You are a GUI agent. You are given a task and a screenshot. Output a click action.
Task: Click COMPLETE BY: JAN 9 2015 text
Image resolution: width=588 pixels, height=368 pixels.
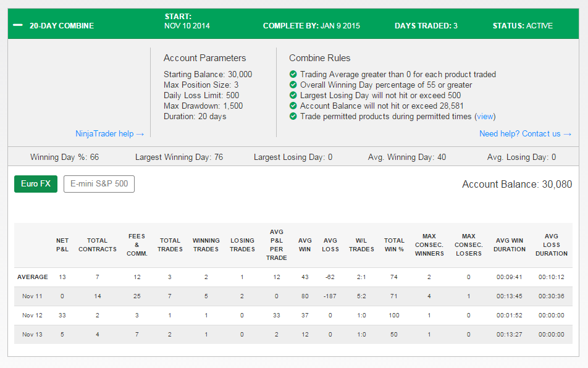[x=311, y=26]
